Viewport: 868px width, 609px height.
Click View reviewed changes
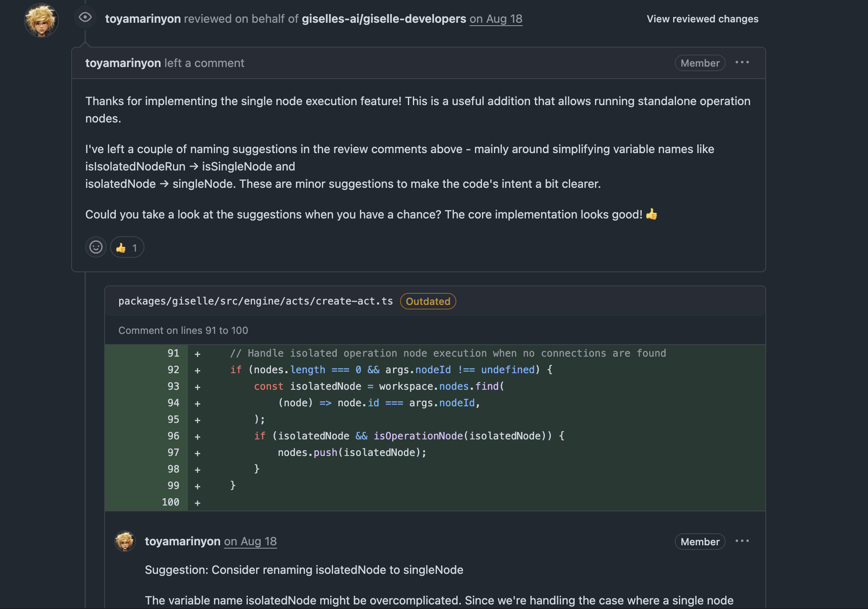702,19
